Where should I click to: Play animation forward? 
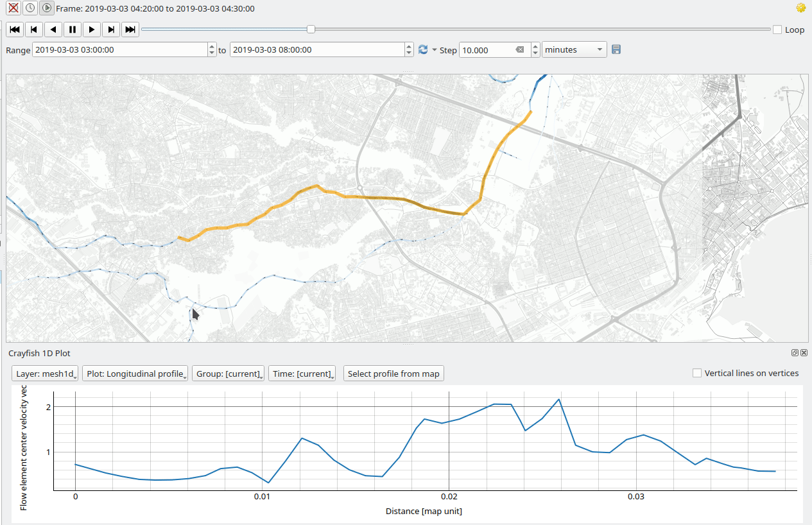(92, 30)
